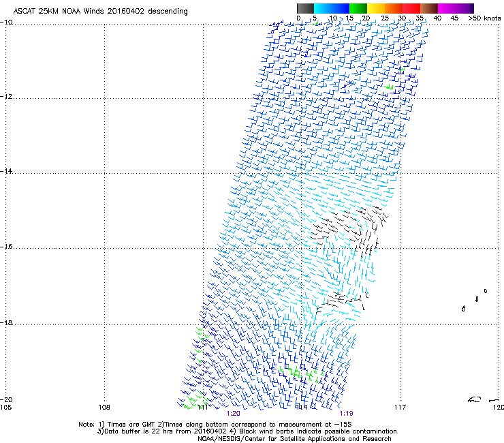Click the '-12' latitude axis label
This screenshot has height=443, width=504.
(x=6, y=96)
